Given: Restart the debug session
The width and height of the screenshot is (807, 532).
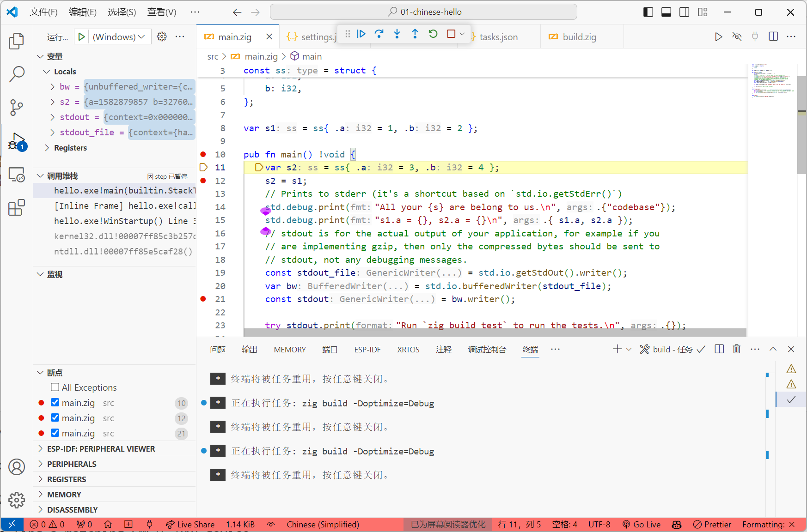Looking at the screenshot, I should [433, 34].
